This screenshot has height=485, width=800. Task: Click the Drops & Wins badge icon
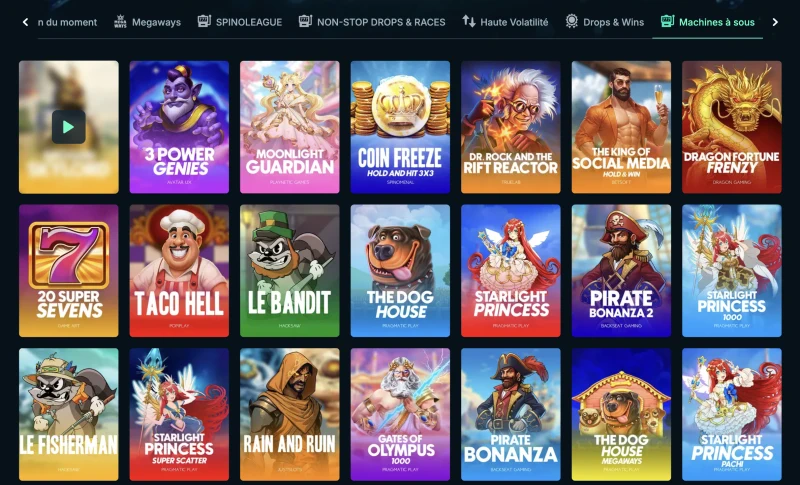(x=572, y=21)
